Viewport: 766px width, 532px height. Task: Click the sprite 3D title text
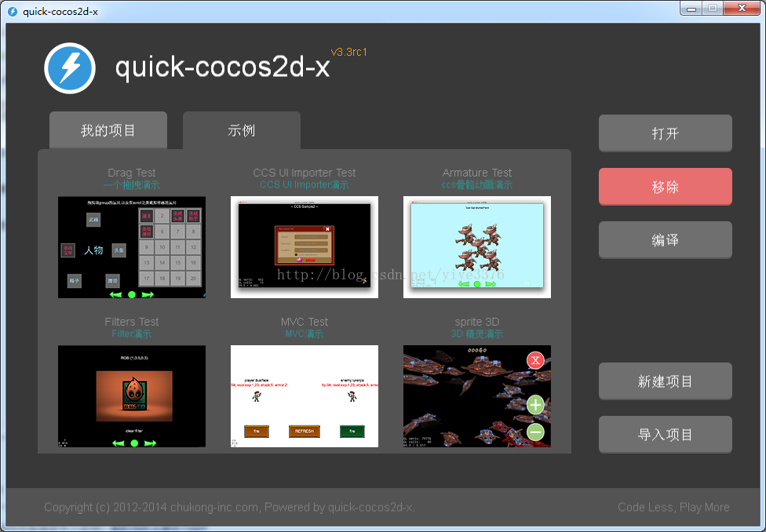477,322
